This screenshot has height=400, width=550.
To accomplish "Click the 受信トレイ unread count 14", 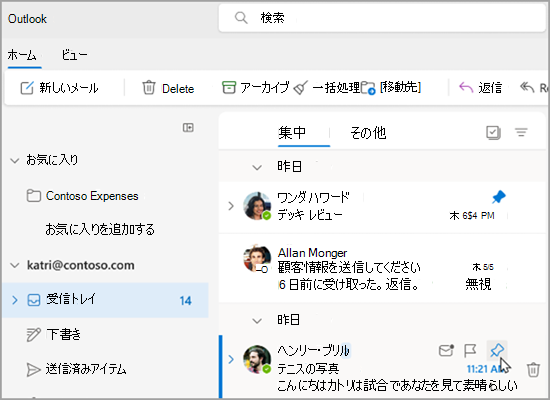I will (x=186, y=301).
